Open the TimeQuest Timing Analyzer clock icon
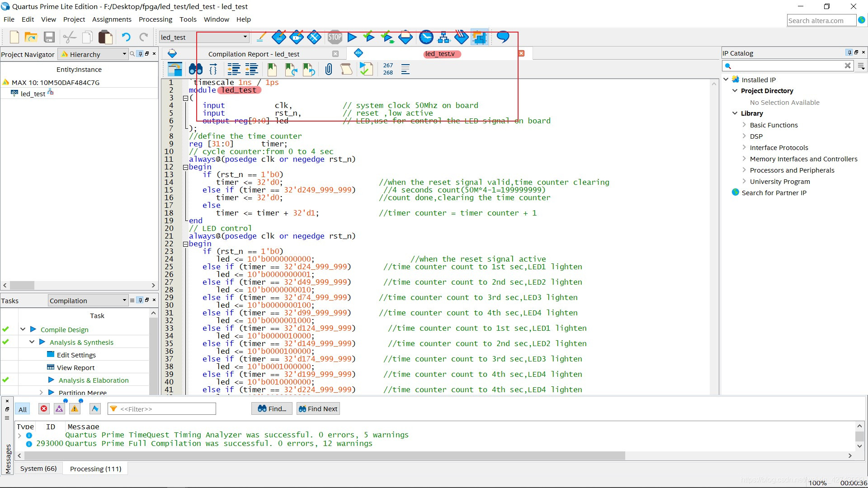The width and height of the screenshot is (868, 488). (426, 37)
